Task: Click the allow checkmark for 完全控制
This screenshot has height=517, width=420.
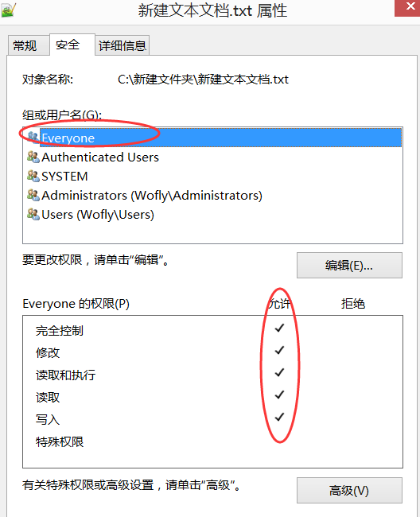Action: coord(279,328)
